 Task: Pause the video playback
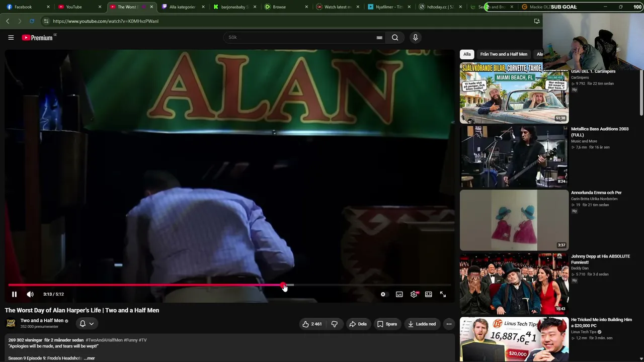[14, 294]
